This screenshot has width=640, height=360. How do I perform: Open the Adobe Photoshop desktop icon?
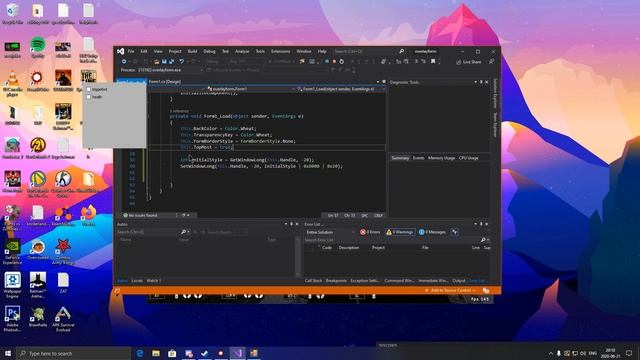(12, 319)
